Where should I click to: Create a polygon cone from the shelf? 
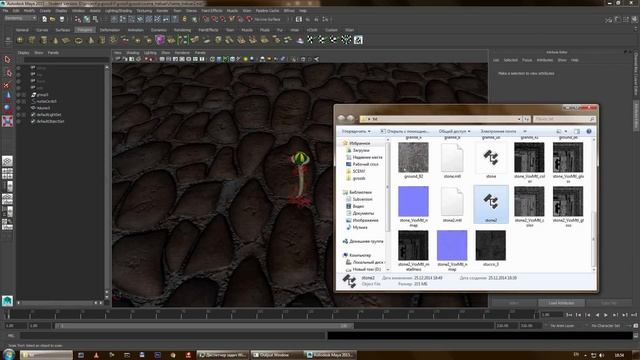tap(56, 40)
